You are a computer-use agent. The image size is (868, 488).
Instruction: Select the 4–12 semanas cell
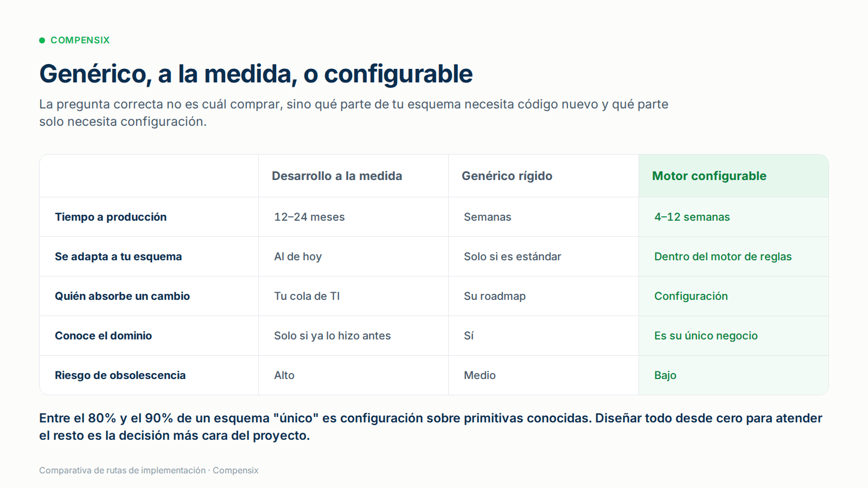(x=692, y=217)
